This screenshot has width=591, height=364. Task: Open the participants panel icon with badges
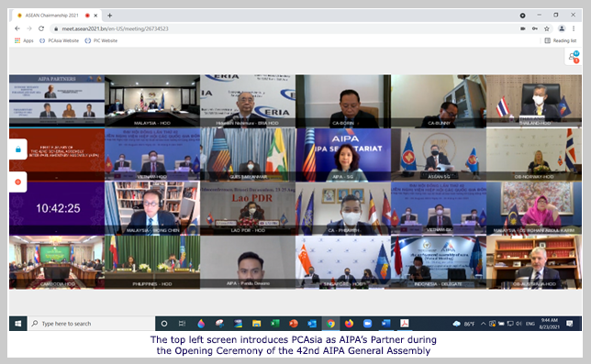coord(574,57)
